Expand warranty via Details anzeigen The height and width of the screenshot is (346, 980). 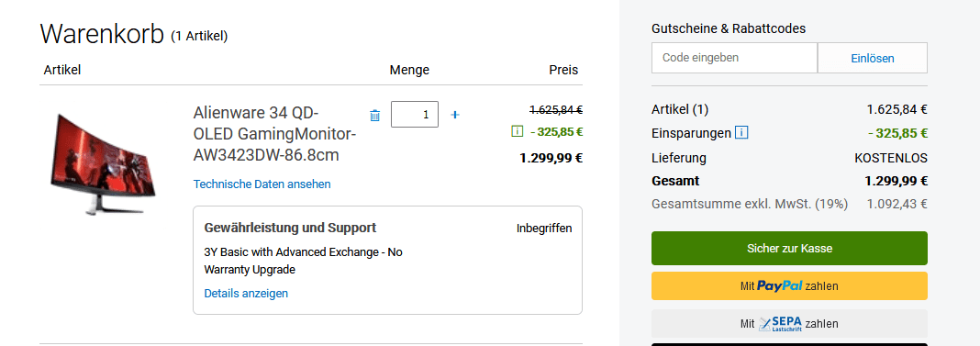coord(246,293)
